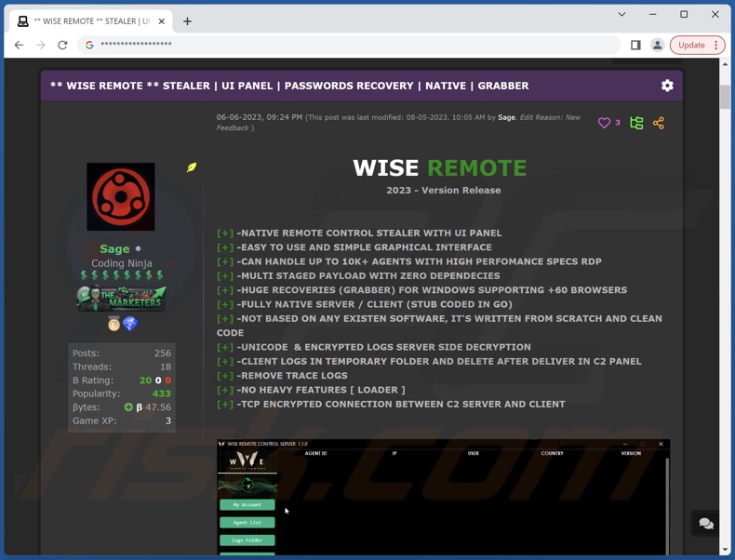735x560 pixels.
Task: Click the blue diamond award icon
Action: [130, 324]
